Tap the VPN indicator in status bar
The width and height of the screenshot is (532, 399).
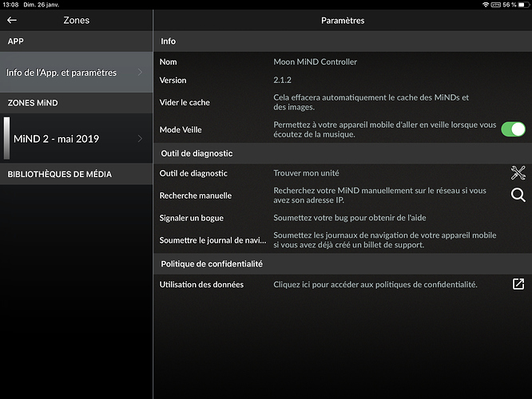click(x=496, y=5)
